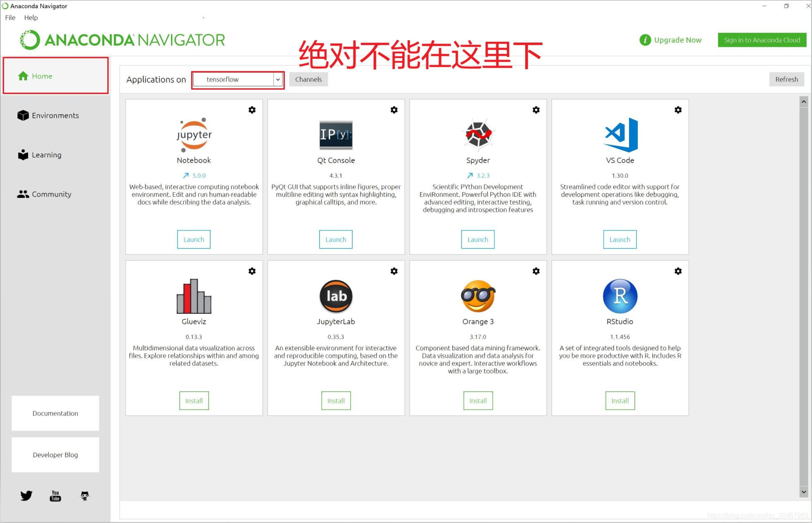Open the JupyterLab card settings gear
The image size is (812, 523).
pos(394,271)
